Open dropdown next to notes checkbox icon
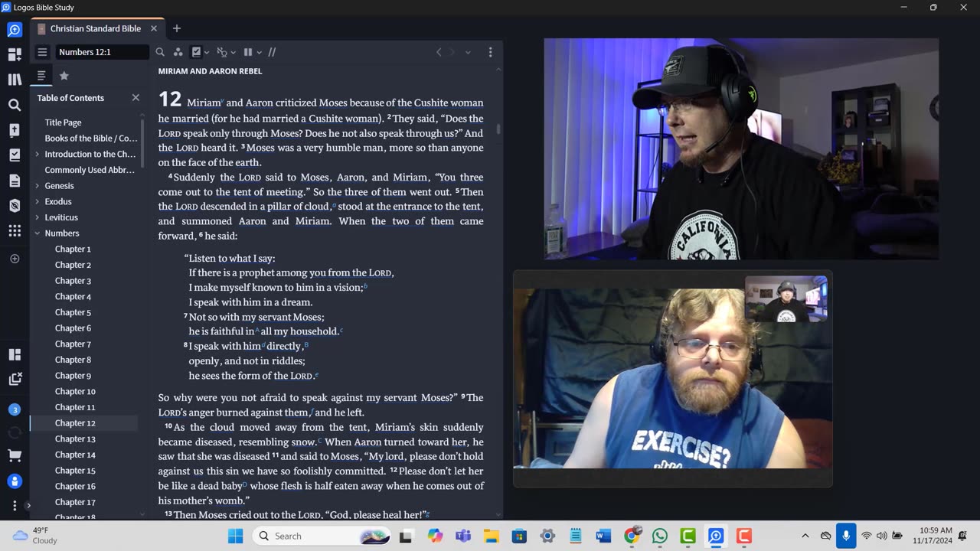 click(x=207, y=52)
